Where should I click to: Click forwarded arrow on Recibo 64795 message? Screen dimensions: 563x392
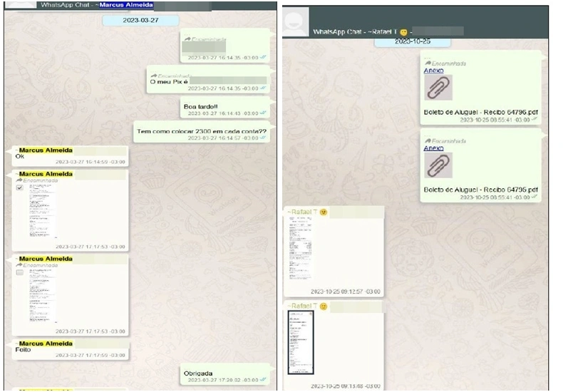(426, 140)
